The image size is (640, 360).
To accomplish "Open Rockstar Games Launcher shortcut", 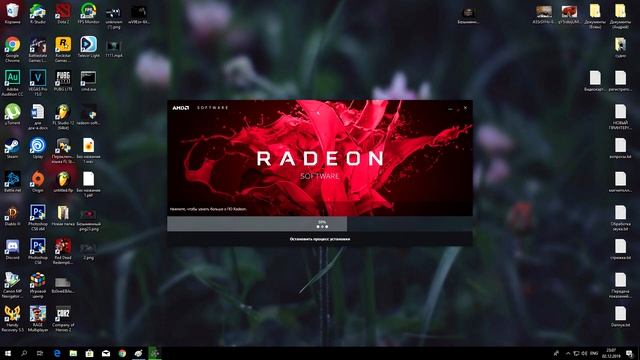I will pyautogui.click(x=63, y=49).
